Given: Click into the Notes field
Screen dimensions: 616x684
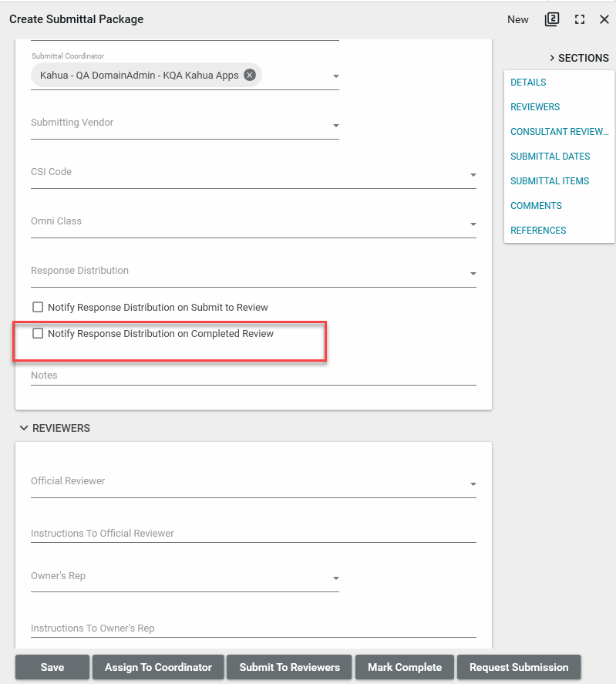Looking at the screenshot, I should [x=253, y=376].
